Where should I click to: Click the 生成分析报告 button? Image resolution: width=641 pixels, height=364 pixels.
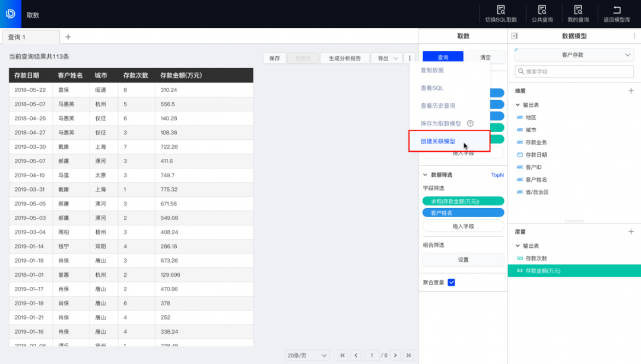(345, 58)
